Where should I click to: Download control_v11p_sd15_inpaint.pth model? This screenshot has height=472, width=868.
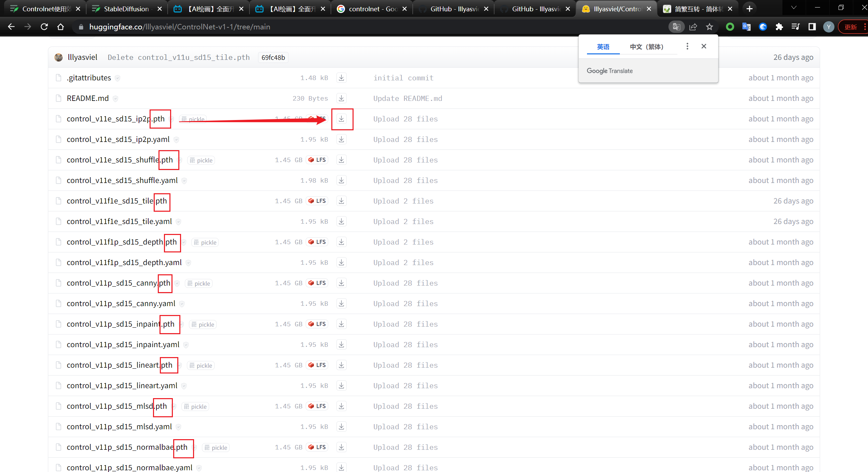[341, 324]
